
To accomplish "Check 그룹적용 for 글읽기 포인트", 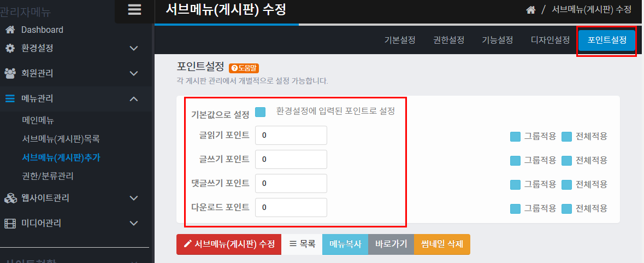I will point(515,137).
